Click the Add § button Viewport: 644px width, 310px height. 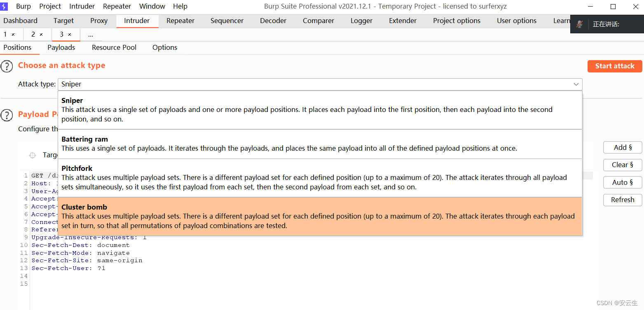click(x=623, y=147)
